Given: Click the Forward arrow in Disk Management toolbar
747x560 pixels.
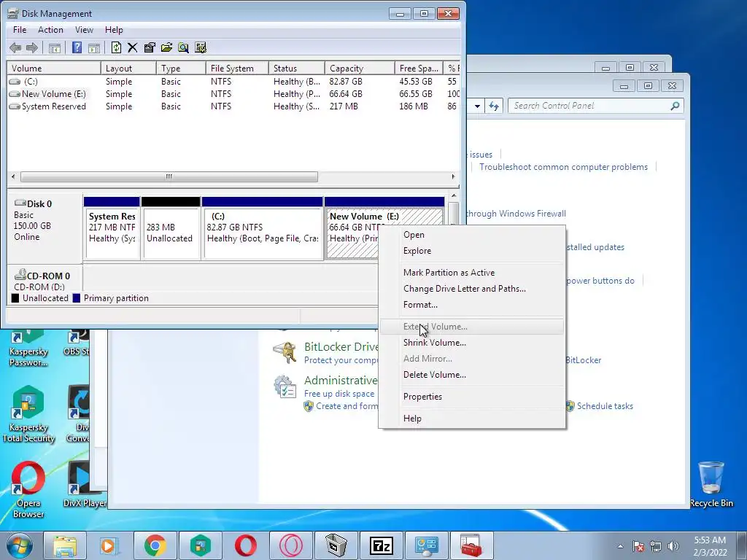Looking at the screenshot, I should coord(32,47).
